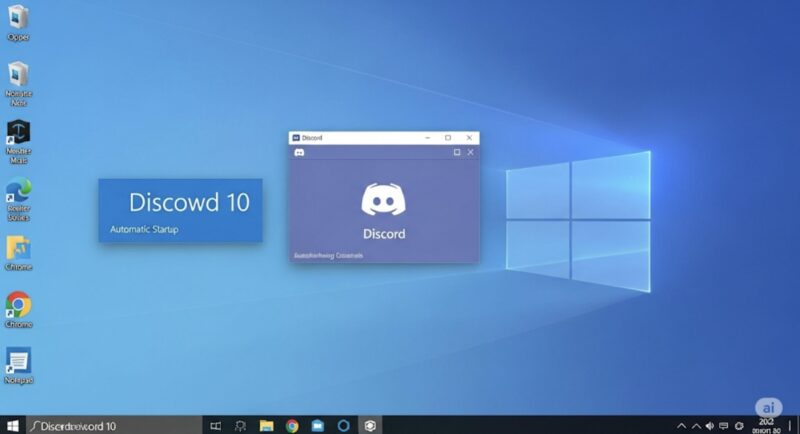Viewport: 800px width, 434px height.
Task: Switch to the active hexagon app on taskbar
Action: point(370,426)
